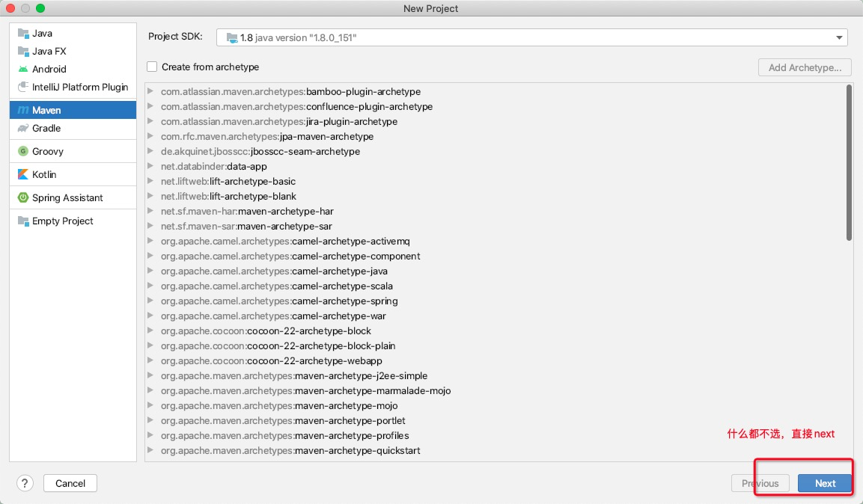Click the Gradle elephant icon
The height and width of the screenshot is (504, 863).
click(23, 128)
